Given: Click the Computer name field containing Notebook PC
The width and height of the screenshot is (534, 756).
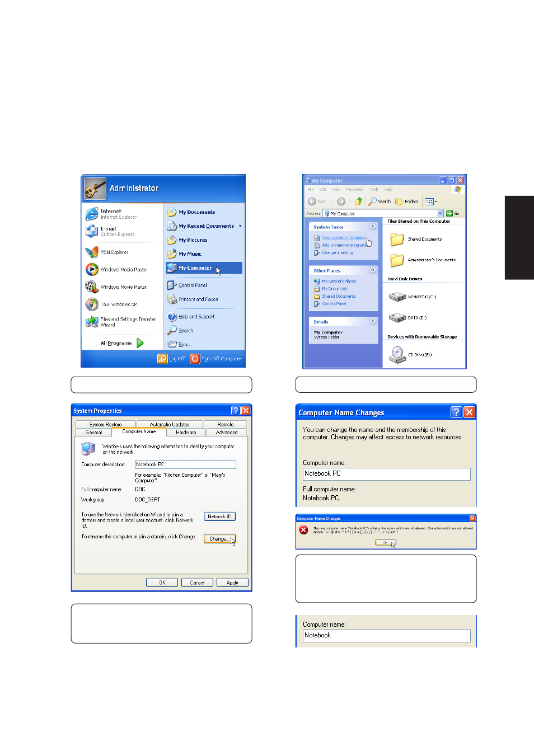Looking at the screenshot, I should click(386, 474).
